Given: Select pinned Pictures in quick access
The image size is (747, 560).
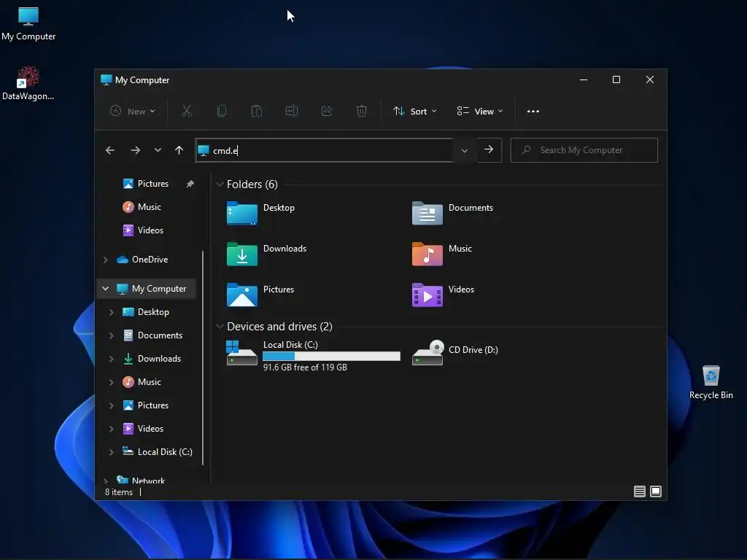Looking at the screenshot, I should [146, 183].
